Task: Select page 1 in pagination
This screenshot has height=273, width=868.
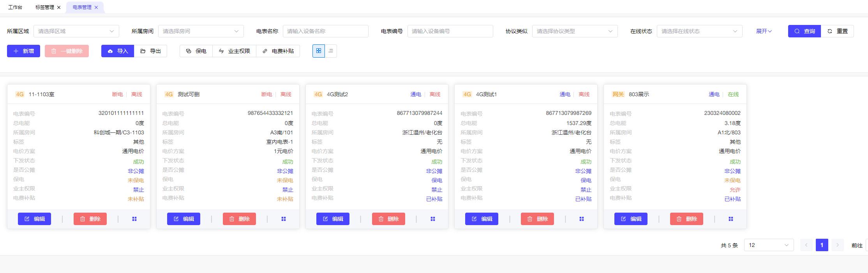Action: [x=822, y=245]
